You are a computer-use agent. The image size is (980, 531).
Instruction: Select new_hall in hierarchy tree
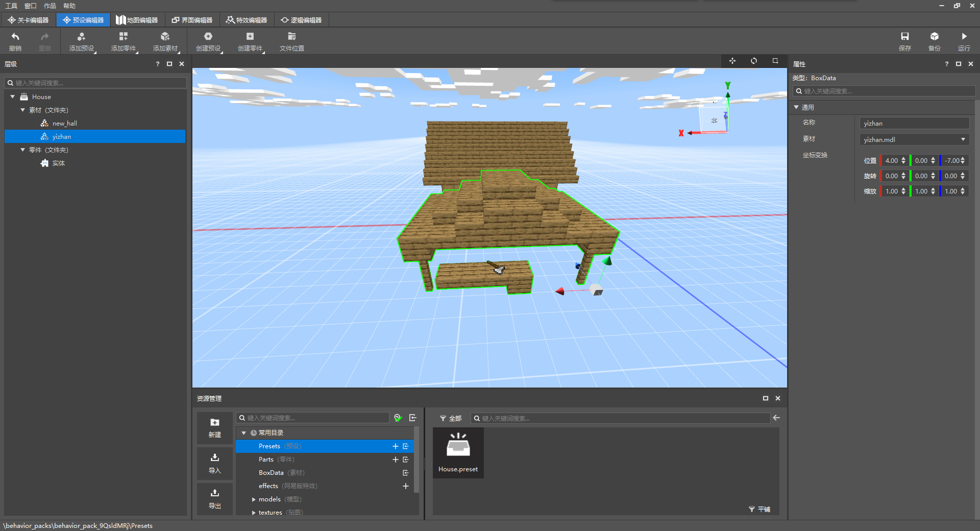click(x=64, y=124)
